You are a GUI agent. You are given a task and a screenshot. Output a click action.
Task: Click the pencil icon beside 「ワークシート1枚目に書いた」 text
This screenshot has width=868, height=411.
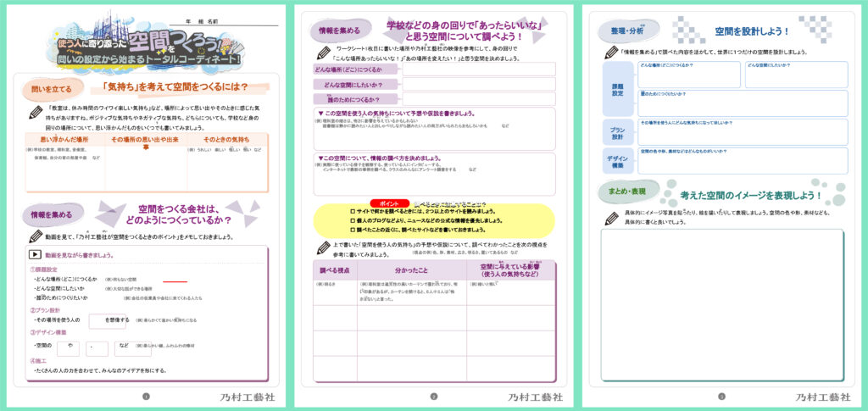(x=323, y=53)
